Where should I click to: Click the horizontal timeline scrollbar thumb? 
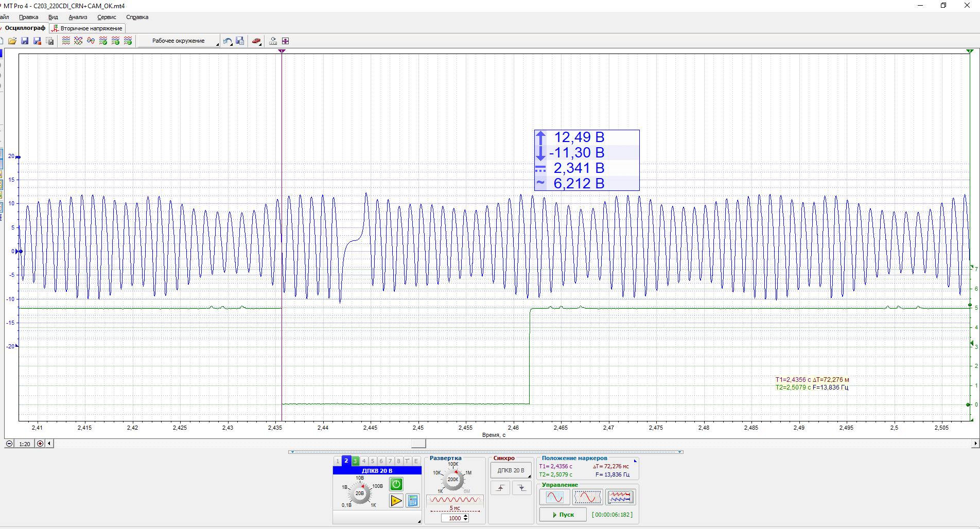tap(418, 444)
